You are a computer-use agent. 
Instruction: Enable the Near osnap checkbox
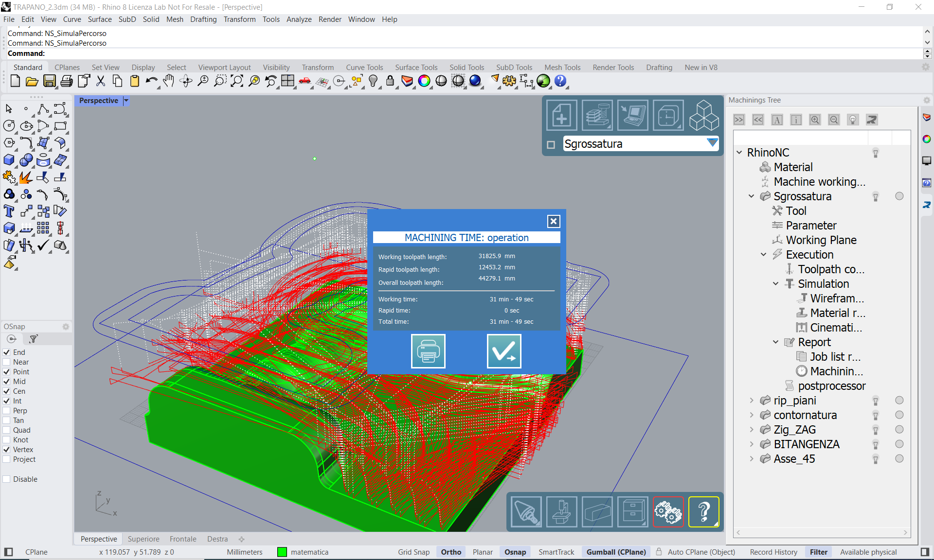7,362
